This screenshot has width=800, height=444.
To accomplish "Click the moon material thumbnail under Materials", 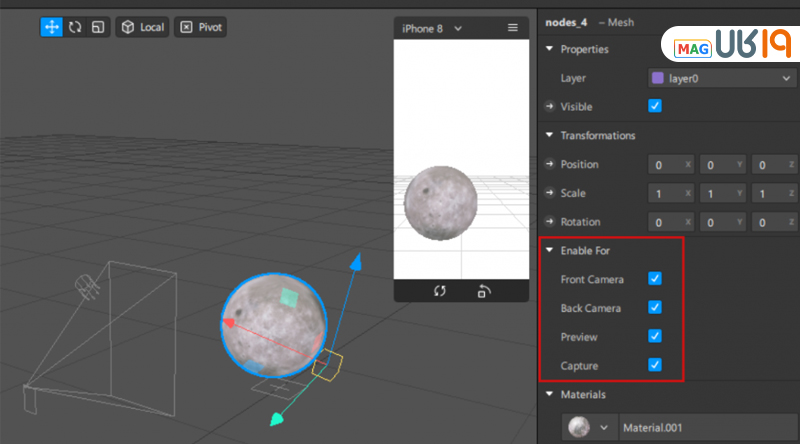I will [x=578, y=427].
